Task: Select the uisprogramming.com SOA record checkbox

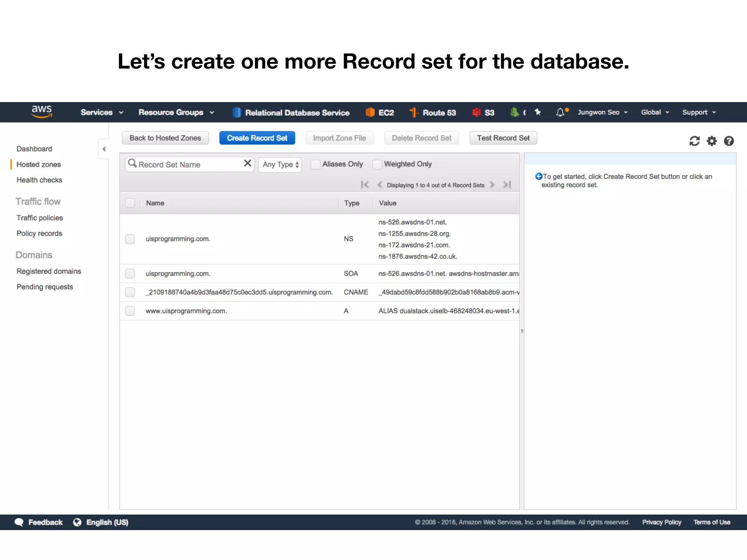Action: tap(130, 273)
